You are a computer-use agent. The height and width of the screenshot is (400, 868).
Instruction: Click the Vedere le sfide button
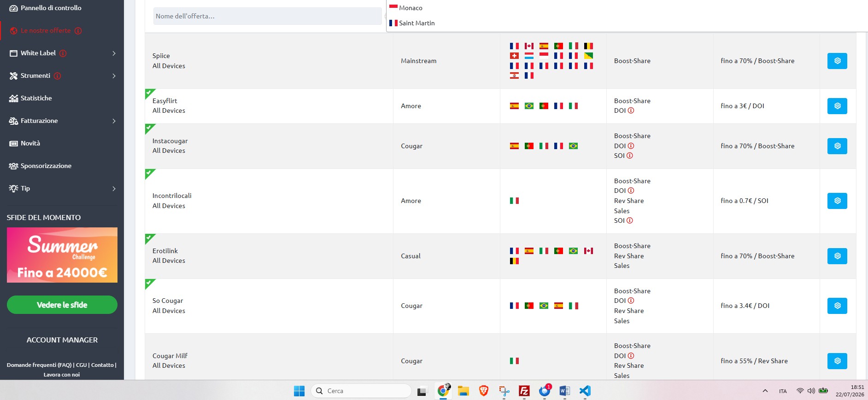tap(62, 305)
